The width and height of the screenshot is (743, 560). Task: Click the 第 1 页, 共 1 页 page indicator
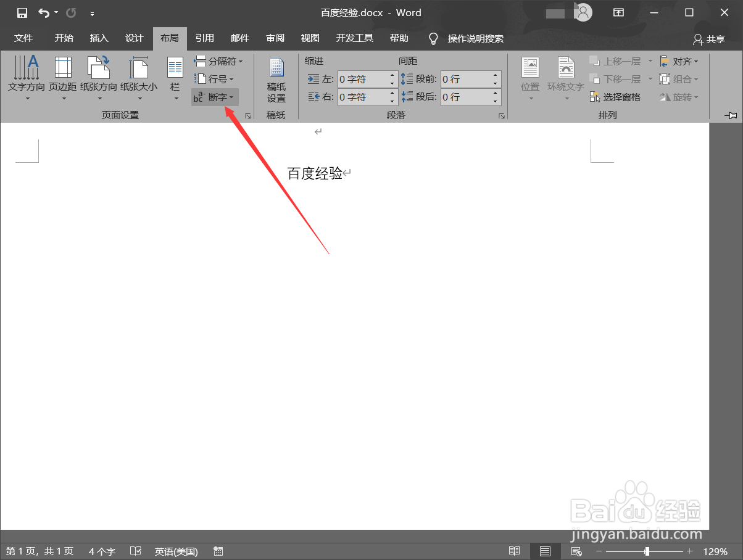click(39, 551)
